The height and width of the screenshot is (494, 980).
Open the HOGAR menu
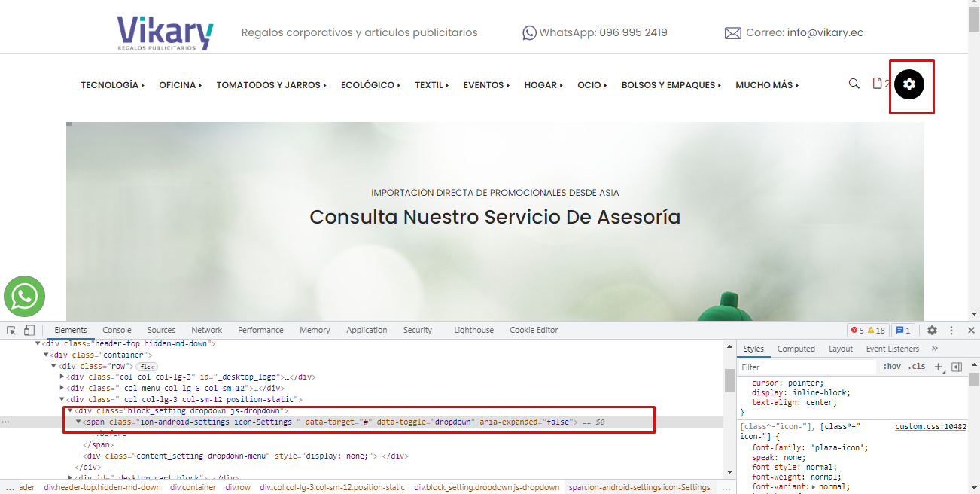(x=544, y=85)
